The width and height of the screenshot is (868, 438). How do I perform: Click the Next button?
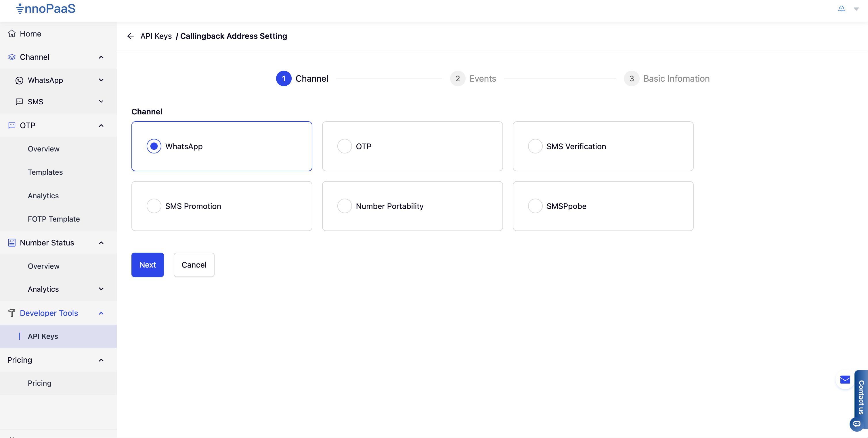pos(147,265)
